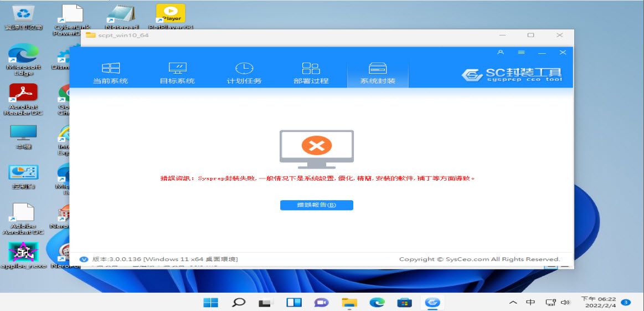Open the user account icon in SC tool

pos(500,52)
